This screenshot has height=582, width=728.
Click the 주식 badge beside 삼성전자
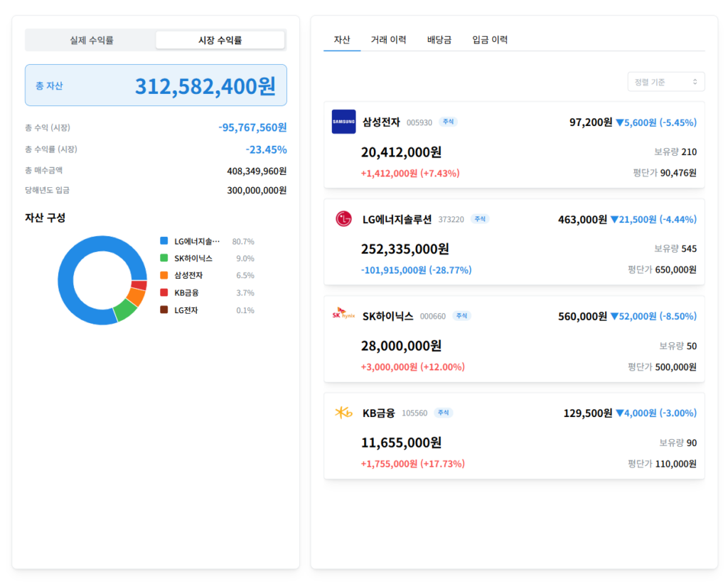(448, 122)
